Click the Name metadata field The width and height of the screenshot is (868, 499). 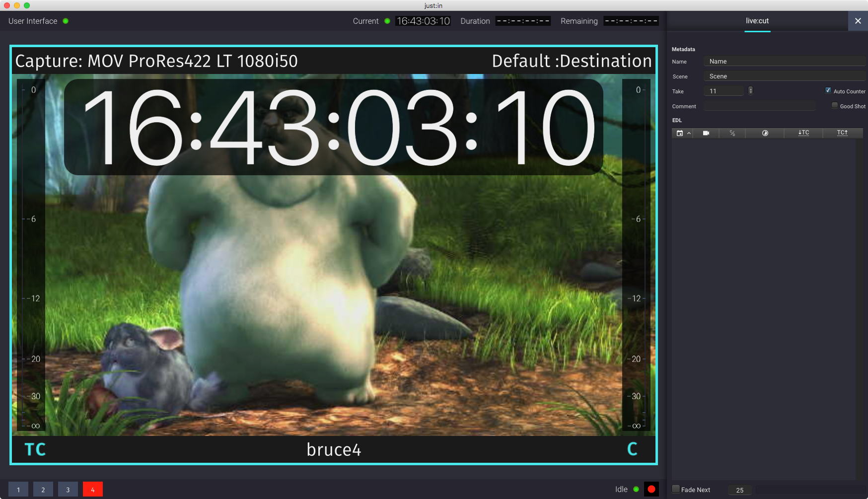click(785, 62)
